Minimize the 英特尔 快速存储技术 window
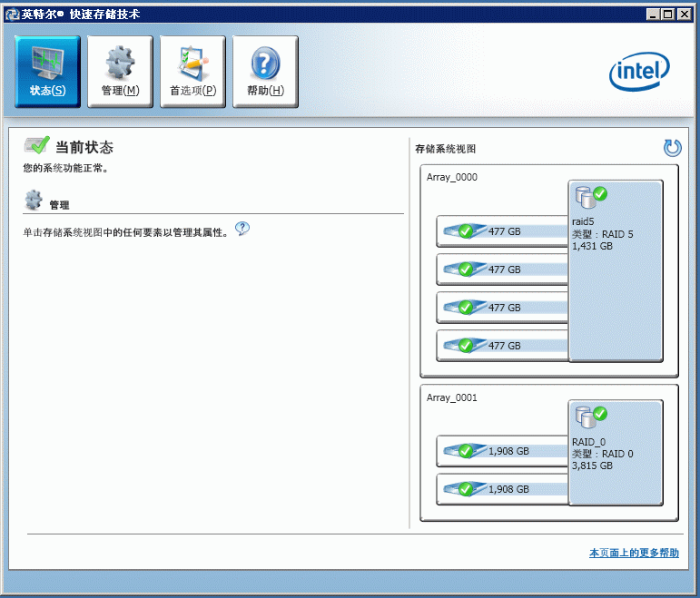This screenshot has width=700, height=598. point(653,15)
